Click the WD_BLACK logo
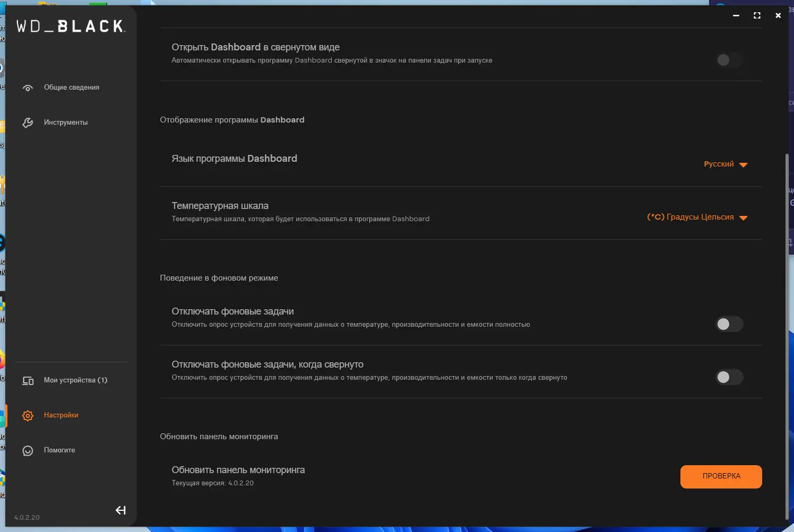The height and width of the screenshot is (532, 794). coord(71,26)
